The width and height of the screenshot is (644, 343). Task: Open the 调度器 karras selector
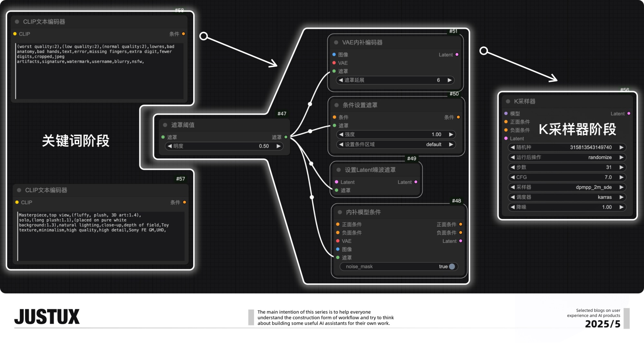coord(567,197)
